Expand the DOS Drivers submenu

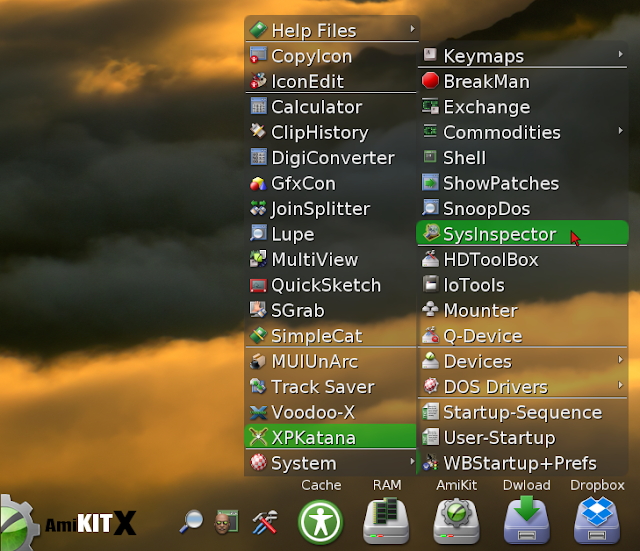(522, 386)
